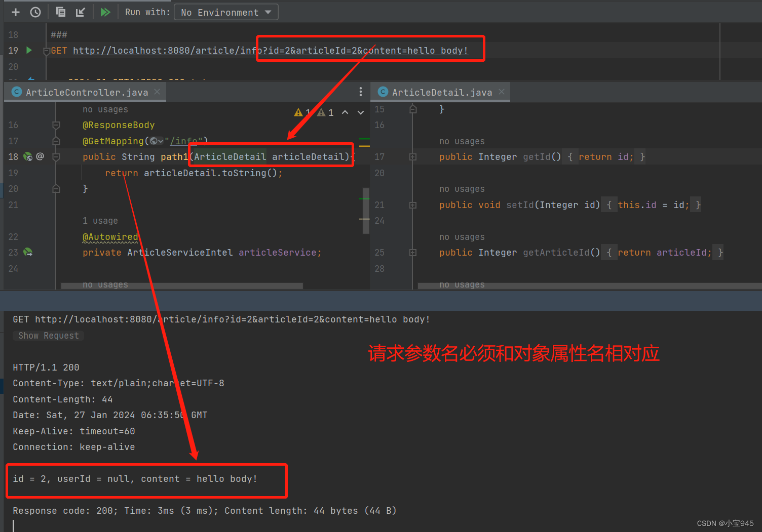Close the ArticleDetail.java tab
Screen dimensions: 762x532
point(502,92)
